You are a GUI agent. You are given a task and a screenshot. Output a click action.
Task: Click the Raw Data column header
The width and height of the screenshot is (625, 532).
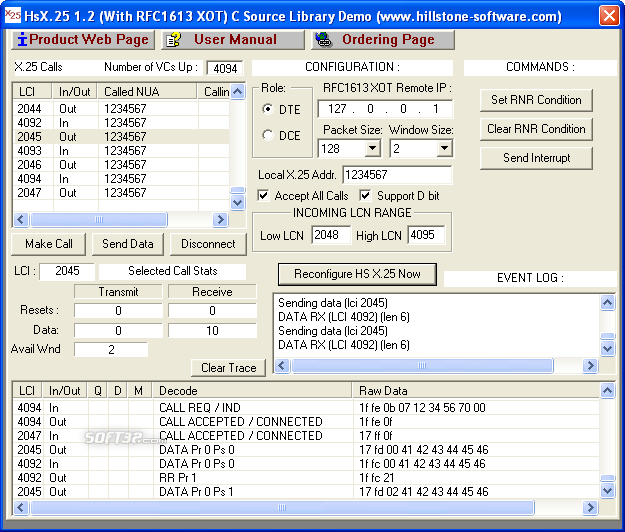click(476, 391)
